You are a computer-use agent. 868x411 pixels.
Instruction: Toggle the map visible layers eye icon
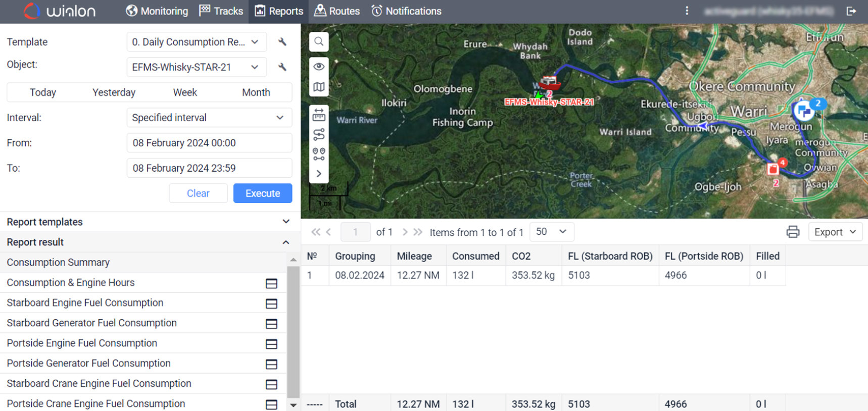point(319,67)
